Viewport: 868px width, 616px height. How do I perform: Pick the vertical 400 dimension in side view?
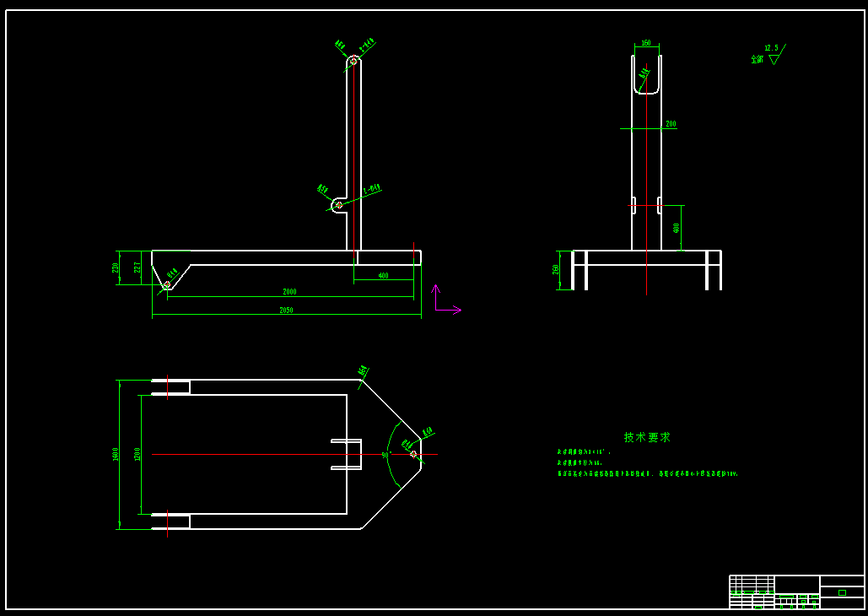676,228
